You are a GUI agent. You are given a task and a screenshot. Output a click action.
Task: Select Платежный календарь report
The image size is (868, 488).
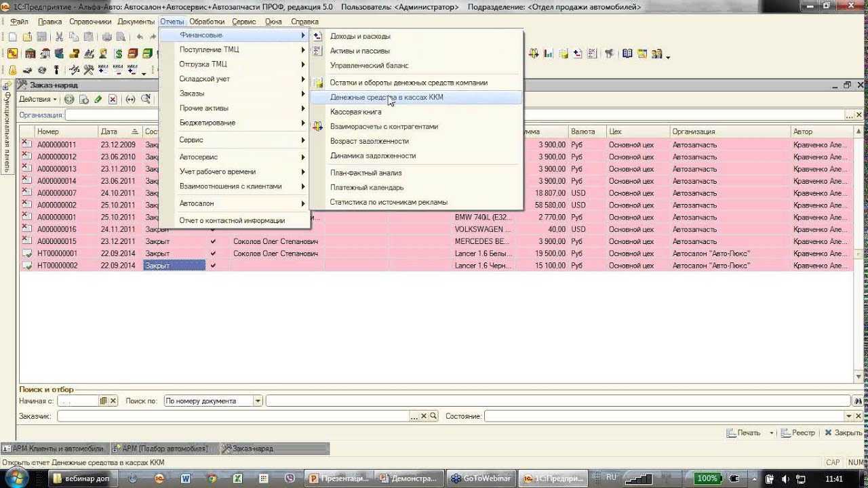pos(416,188)
